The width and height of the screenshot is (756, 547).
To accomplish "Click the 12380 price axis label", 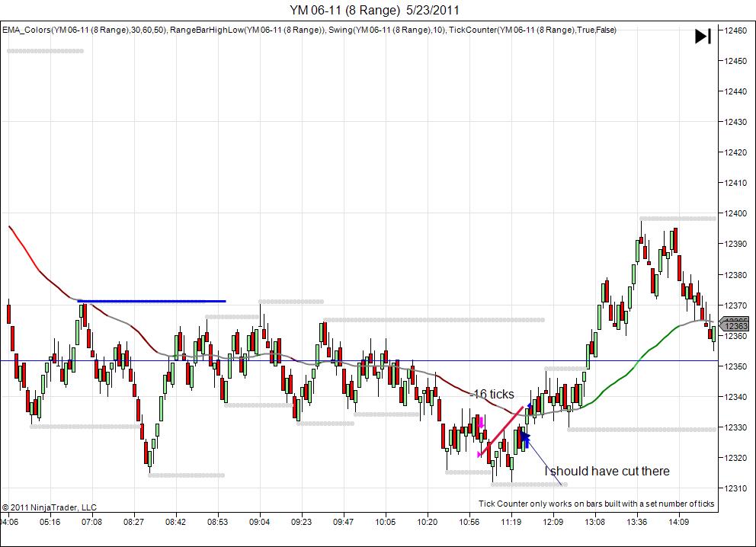I will 735,275.
